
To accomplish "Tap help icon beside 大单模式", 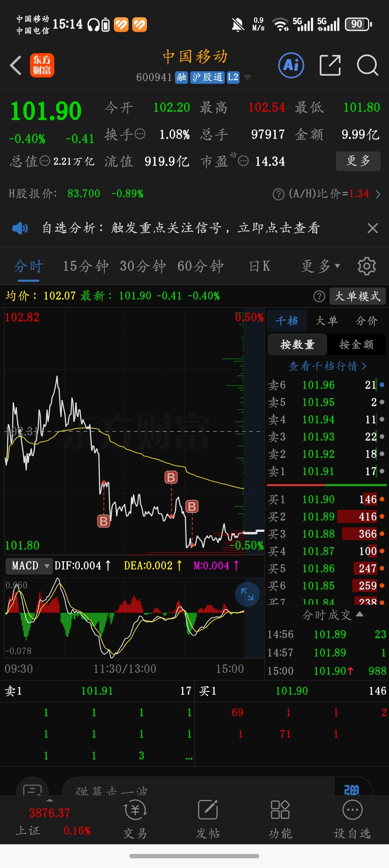I will click(319, 296).
